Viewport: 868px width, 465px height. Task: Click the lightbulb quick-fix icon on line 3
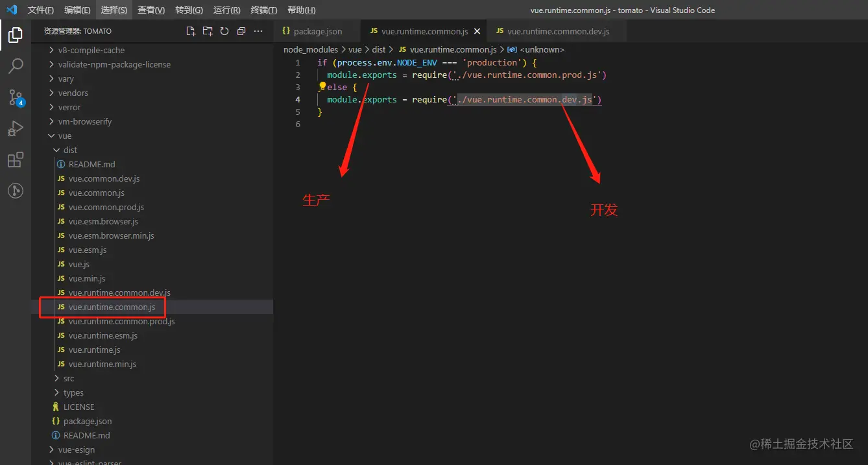pos(322,86)
